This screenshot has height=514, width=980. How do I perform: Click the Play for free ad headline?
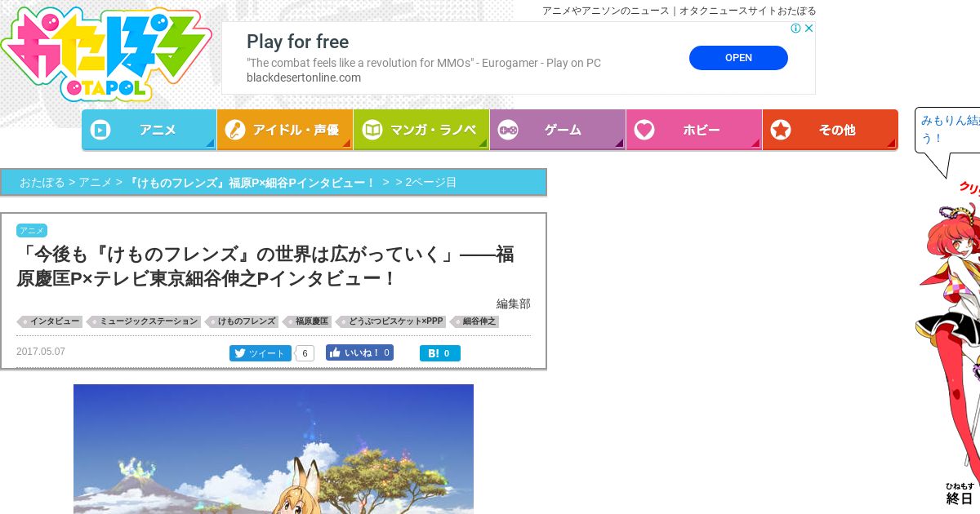(x=297, y=42)
